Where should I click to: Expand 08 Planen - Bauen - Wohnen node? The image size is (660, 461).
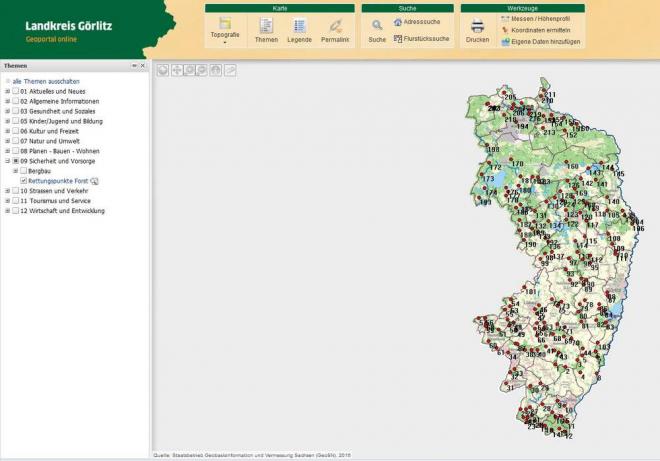(x=7, y=151)
